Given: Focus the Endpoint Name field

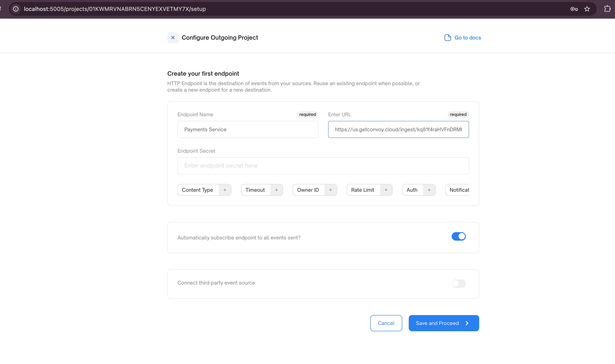Looking at the screenshot, I should coord(248,129).
